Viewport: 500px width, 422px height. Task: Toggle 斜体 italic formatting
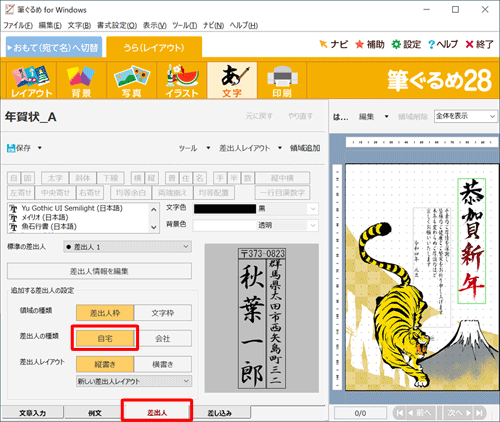pyautogui.click(x=83, y=178)
